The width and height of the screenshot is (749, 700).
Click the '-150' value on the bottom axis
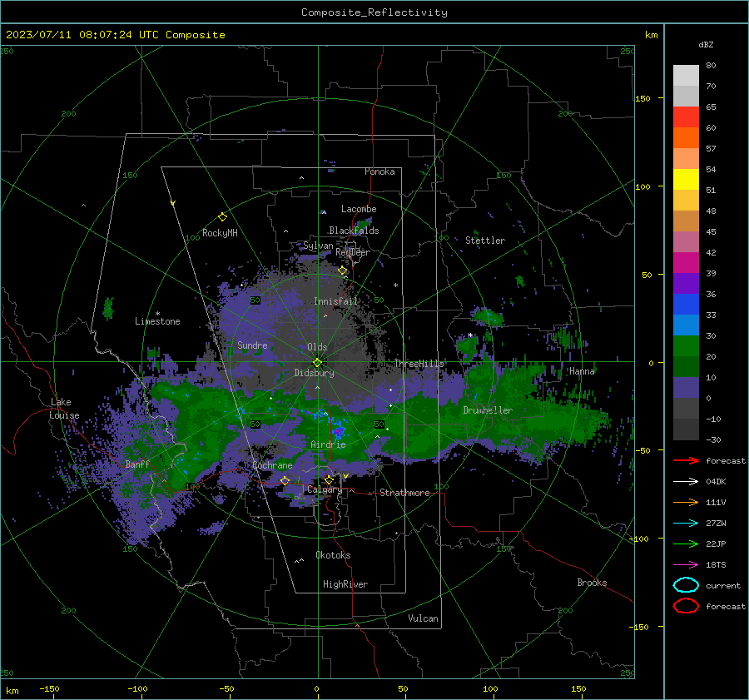(x=49, y=688)
